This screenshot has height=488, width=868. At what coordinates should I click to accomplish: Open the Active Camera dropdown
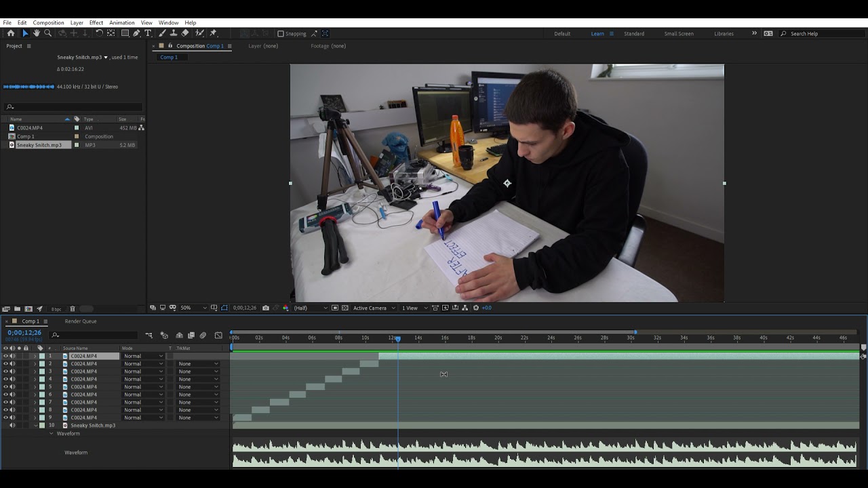point(374,308)
